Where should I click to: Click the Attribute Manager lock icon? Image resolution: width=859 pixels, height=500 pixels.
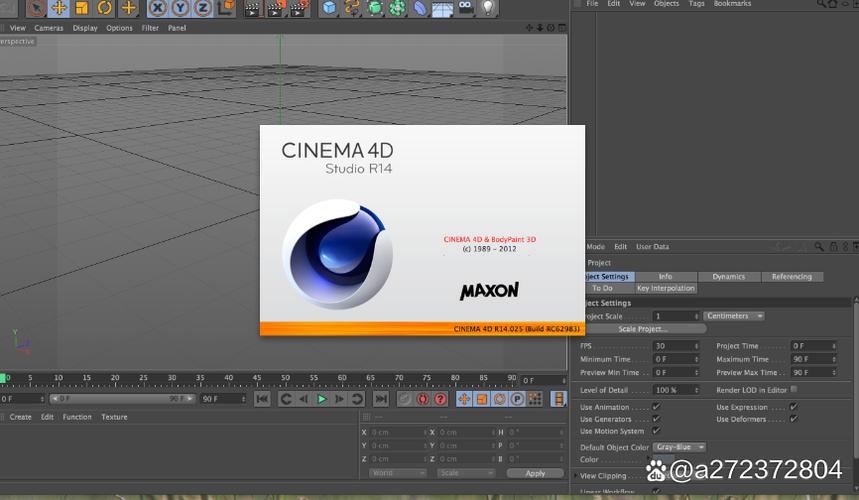pos(833,247)
